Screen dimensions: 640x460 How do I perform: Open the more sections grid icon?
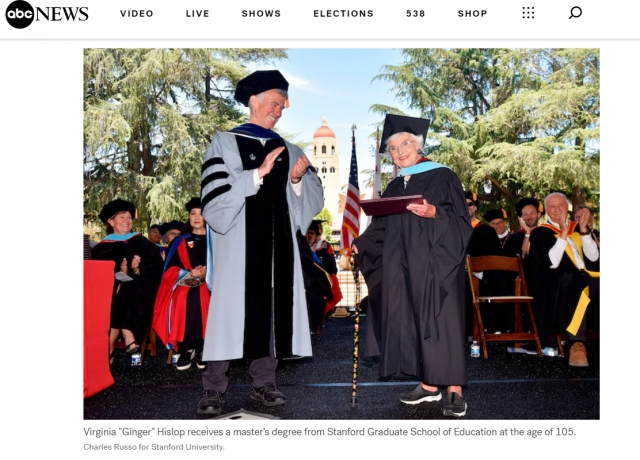pos(528,13)
